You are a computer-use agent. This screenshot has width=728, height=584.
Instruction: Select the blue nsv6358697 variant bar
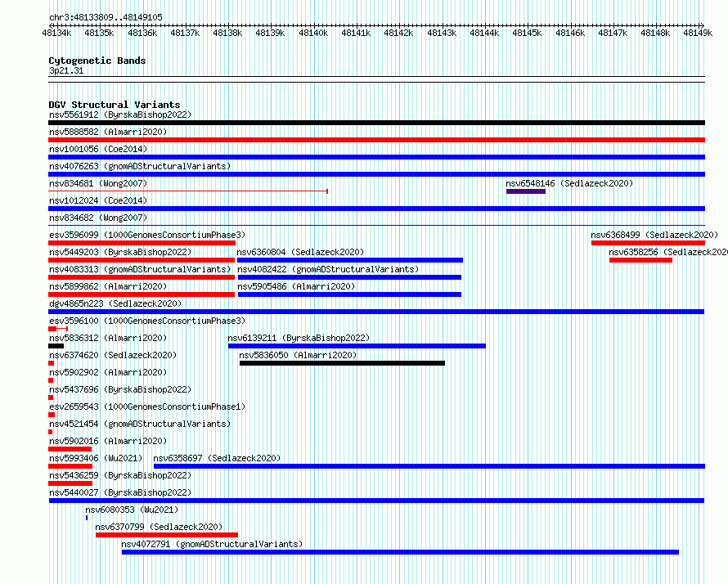click(x=429, y=466)
